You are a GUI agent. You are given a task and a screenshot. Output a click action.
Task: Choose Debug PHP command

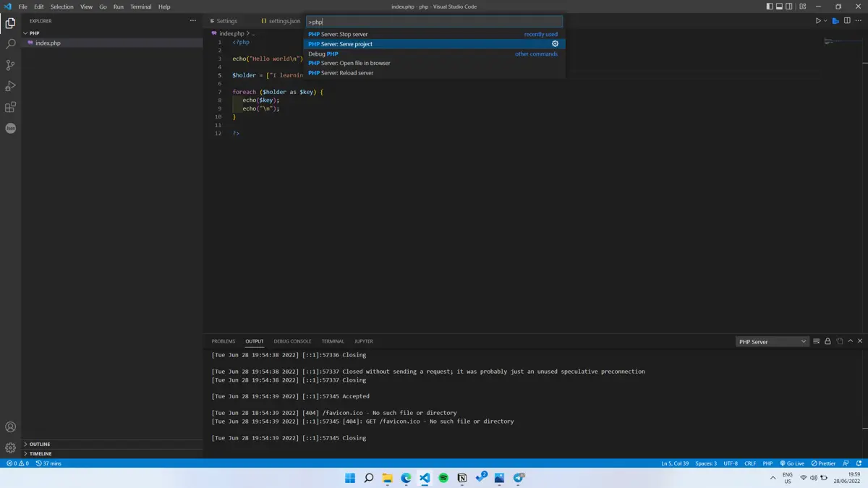point(434,53)
